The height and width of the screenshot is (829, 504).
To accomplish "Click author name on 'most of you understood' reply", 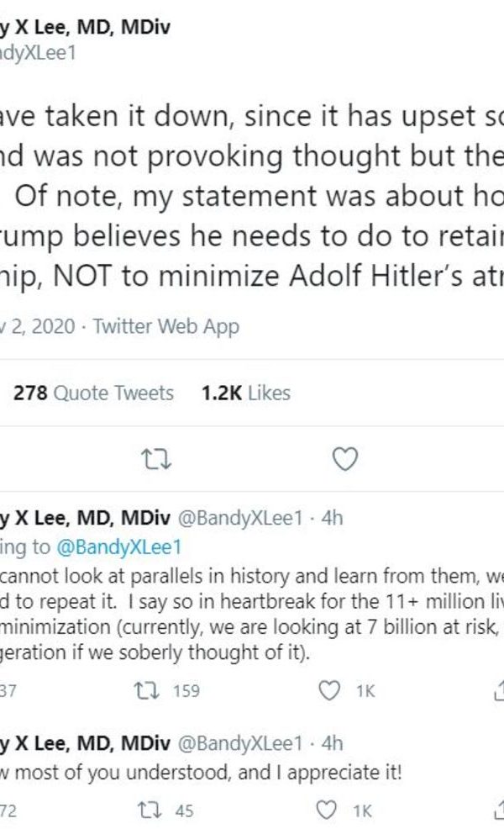I will pos(86,743).
